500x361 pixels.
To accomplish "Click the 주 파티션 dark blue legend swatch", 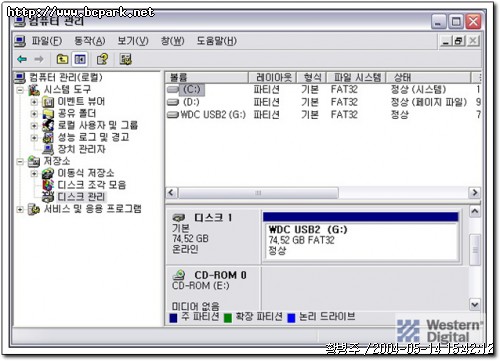I will coord(173,318).
